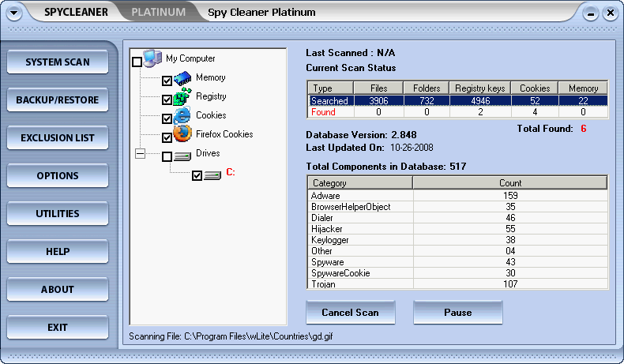Click the Files column header
Image resolution: width=624 pixels, height=364 pixels.
(x=378, y=88)
